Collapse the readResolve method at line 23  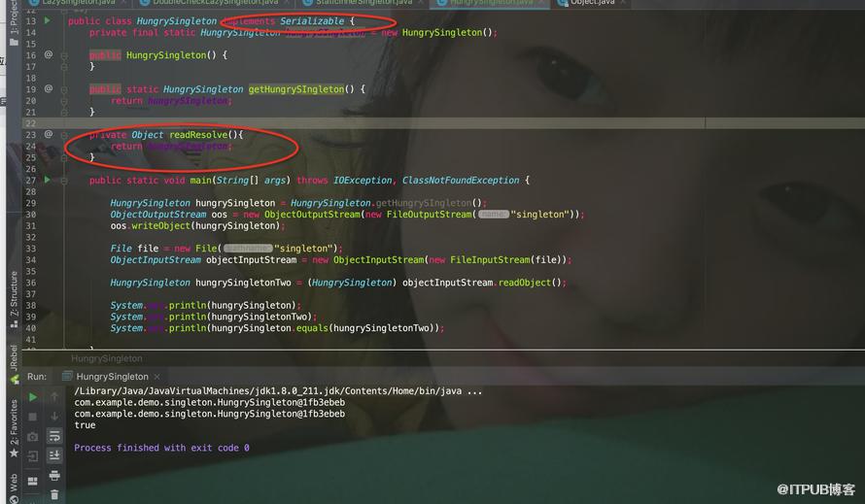point(64,135)
